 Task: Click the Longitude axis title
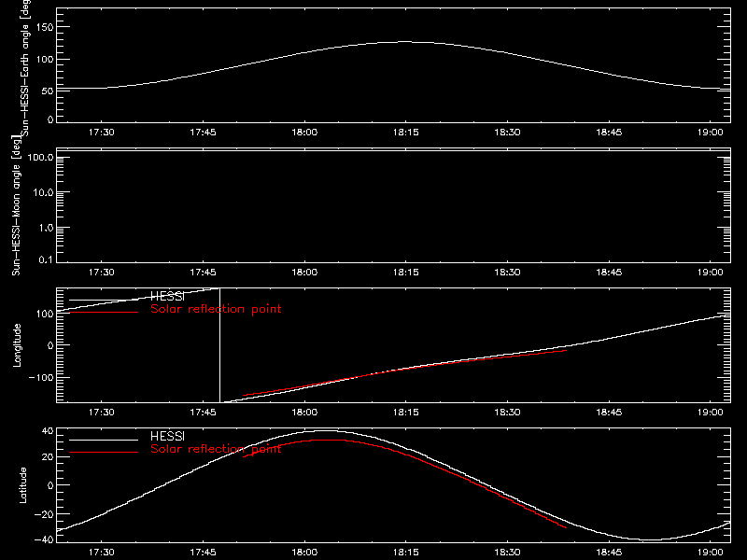coord(17,345)
